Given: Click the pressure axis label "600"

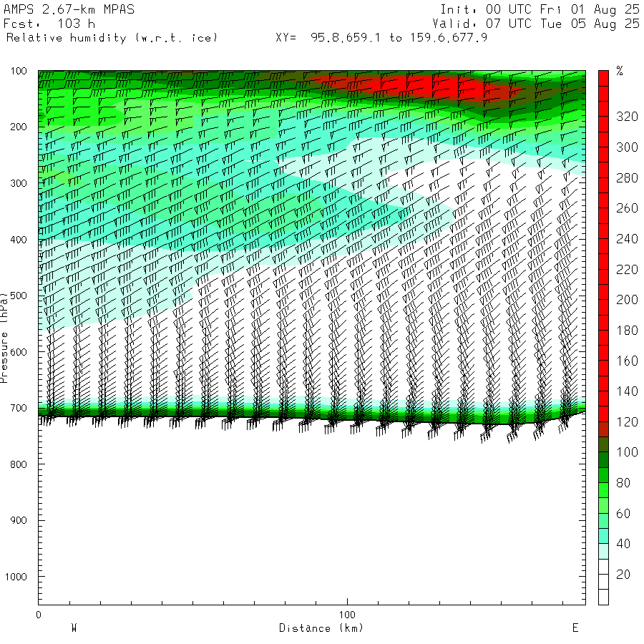Looking at the screenshot, I should coord(19,352).
